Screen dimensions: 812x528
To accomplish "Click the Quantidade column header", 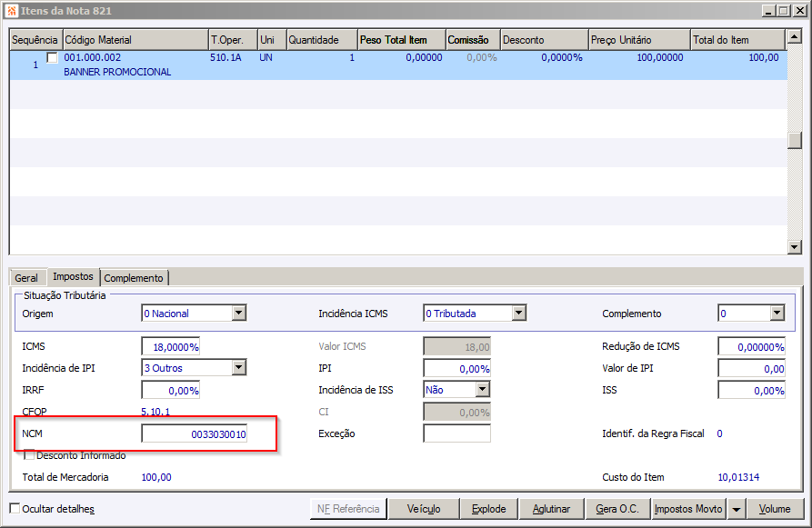I will click(x=322, y=40).
